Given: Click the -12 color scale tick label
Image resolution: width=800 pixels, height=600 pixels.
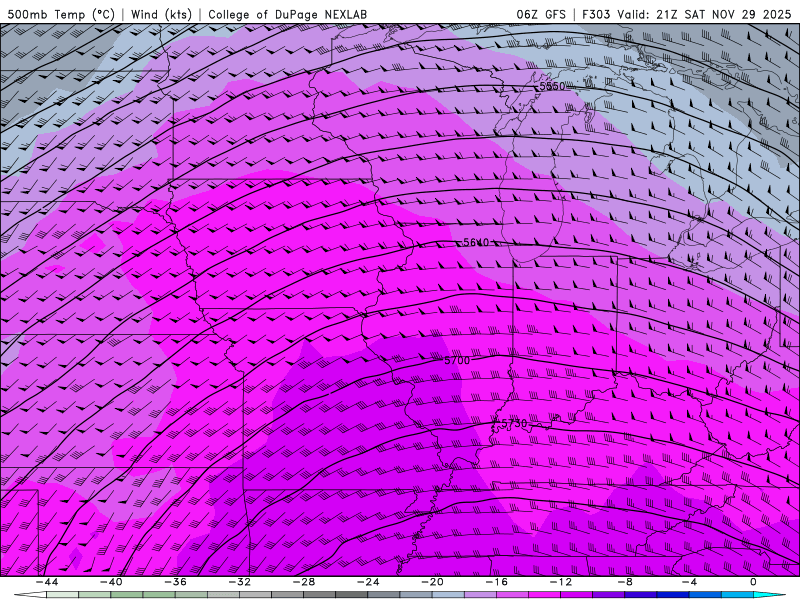Looking at the screenshot, I should tap(561, 582).
